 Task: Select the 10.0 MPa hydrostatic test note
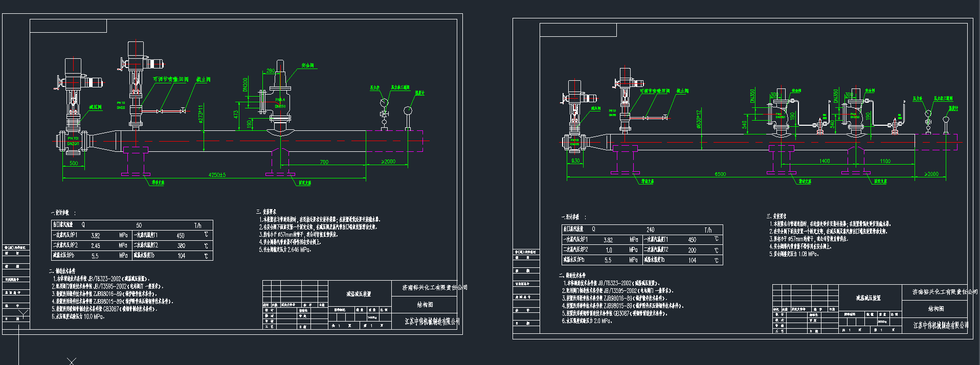click(78, 316)
